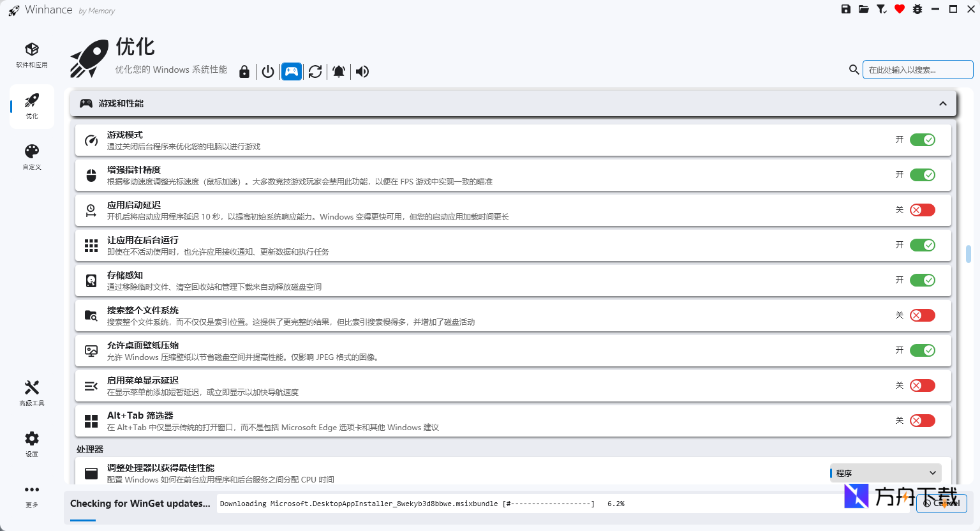980x531 pixels.
Task: Open the bug report icon
Action: [x=917, y=9]
